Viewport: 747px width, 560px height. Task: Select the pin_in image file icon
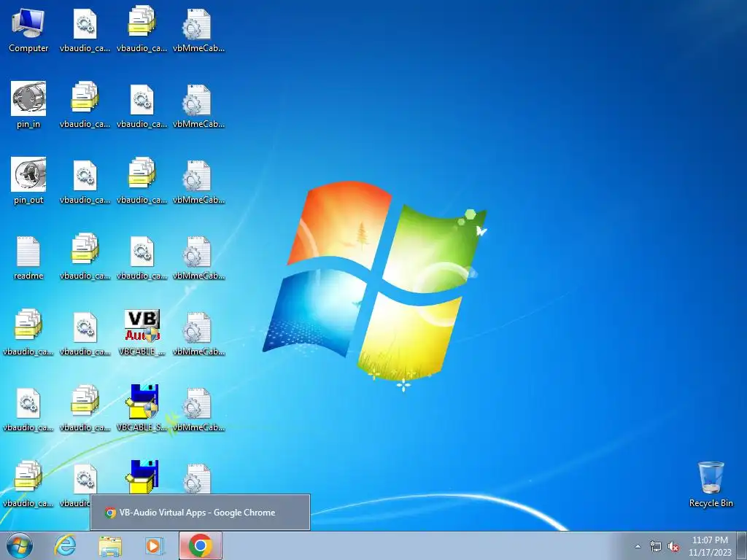pyautogui.click(x=28, y=106)
